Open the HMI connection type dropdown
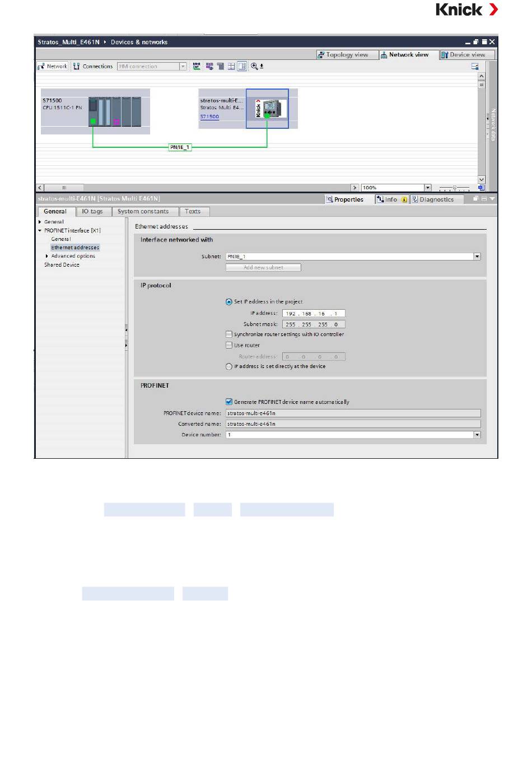Screen dimensions: 532x777 click(183, 66)
